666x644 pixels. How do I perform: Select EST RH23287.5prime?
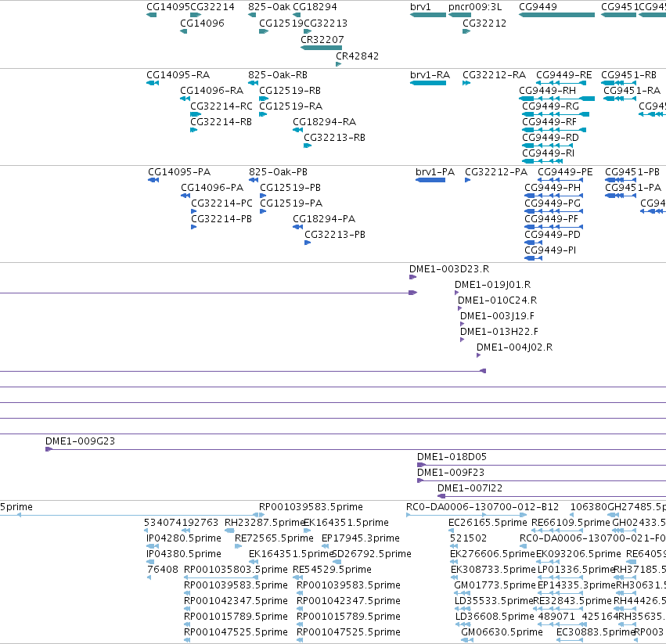264,523
